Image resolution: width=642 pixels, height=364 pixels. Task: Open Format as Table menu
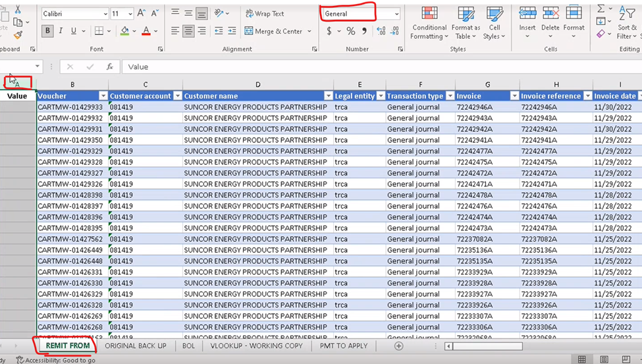(466, 23)
